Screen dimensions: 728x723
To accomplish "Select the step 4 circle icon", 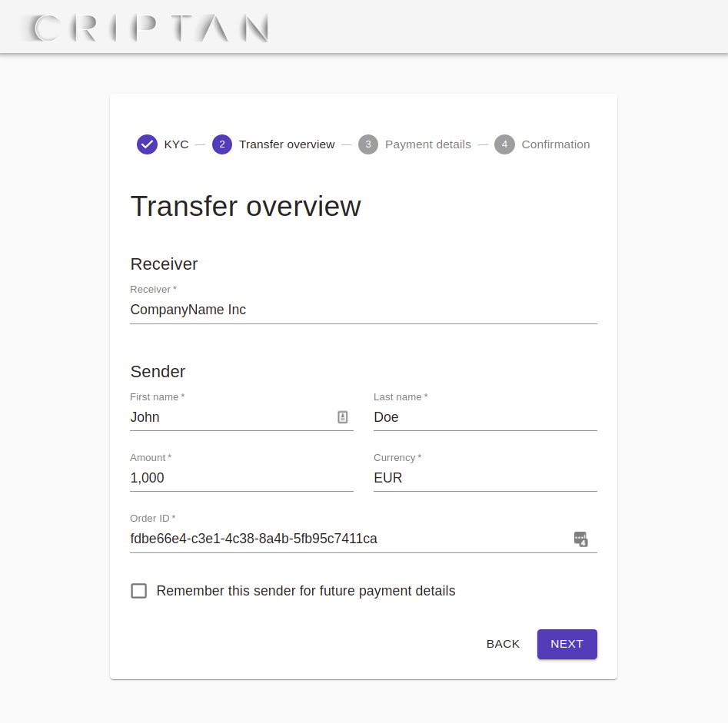I will click(504, 144).
